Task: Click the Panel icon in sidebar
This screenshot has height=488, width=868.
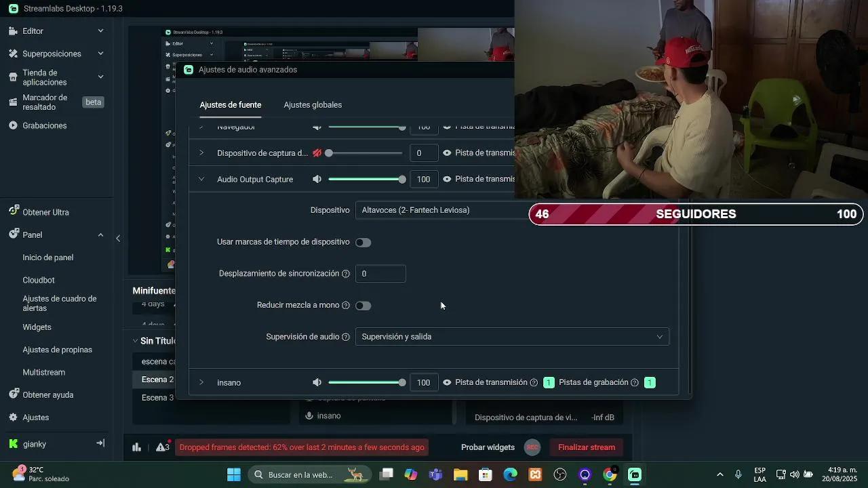Action: click(x=13, y=235)
